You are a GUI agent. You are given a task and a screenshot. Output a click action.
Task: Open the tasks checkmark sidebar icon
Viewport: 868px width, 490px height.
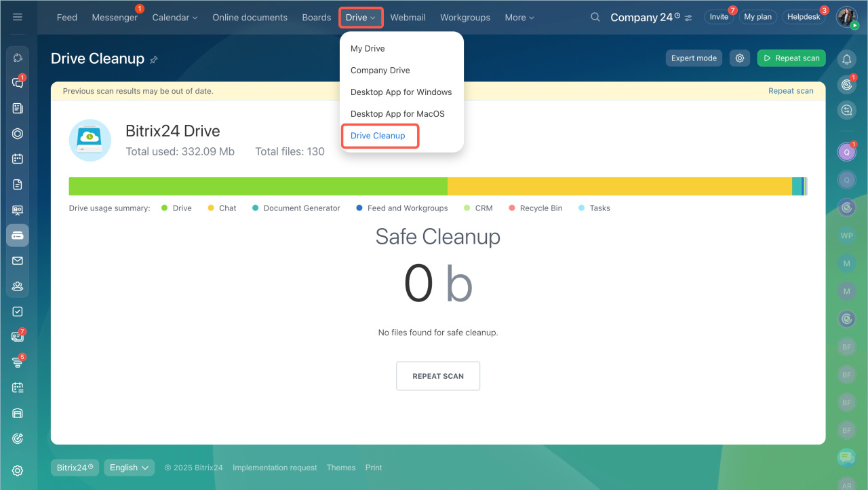[x=18, y=312]
